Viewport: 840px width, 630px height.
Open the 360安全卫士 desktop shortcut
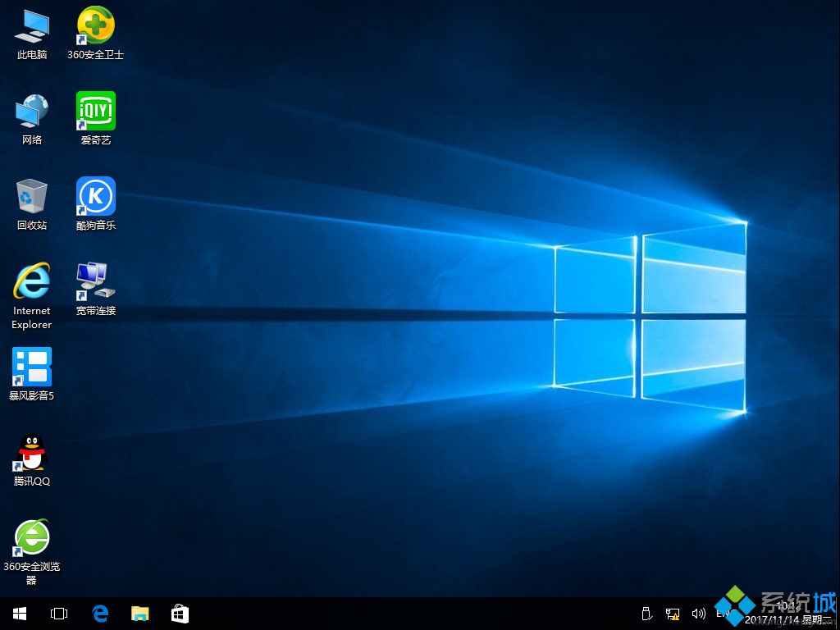96,26
